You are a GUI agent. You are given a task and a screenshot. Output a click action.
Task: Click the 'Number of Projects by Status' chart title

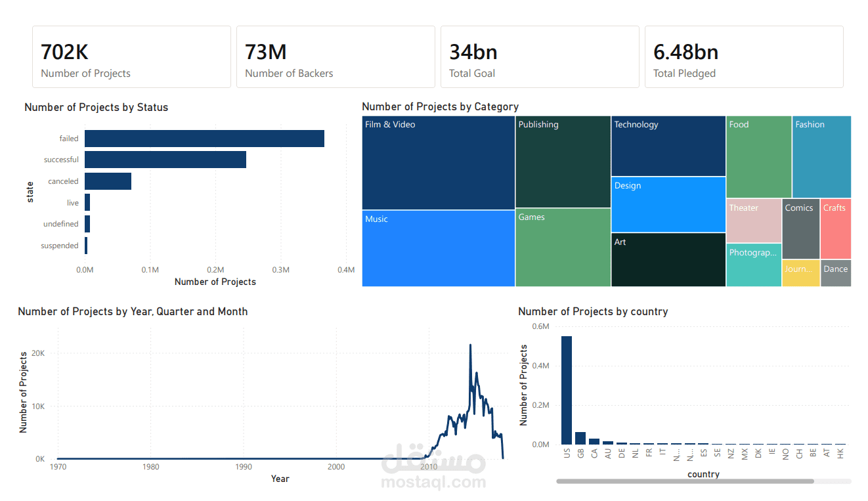(96, 107)
